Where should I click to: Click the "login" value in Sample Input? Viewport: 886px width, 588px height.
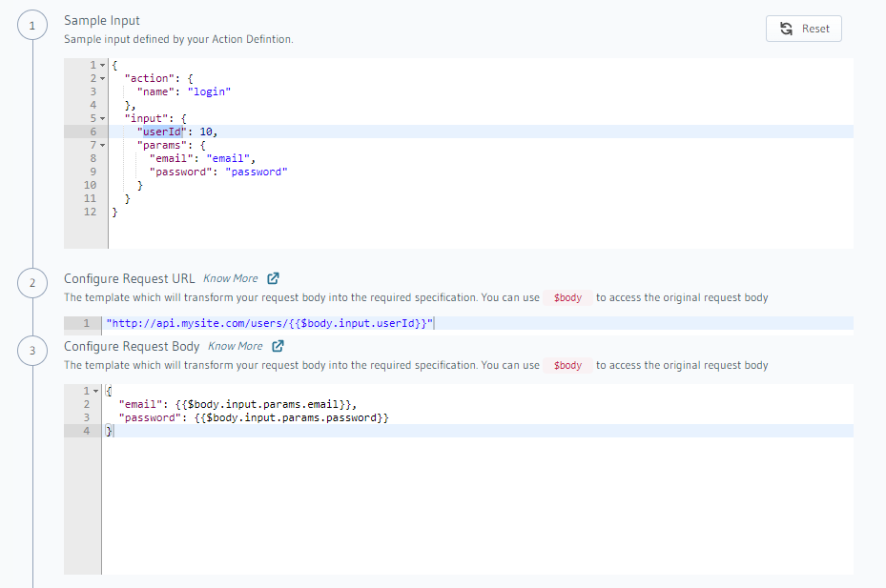(x=209, y=91)
